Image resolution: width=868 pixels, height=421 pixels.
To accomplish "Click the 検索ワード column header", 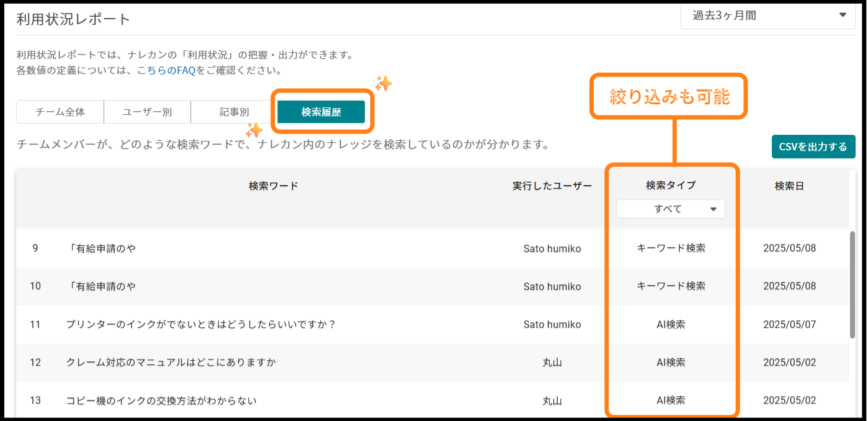I will pos(274,186).
